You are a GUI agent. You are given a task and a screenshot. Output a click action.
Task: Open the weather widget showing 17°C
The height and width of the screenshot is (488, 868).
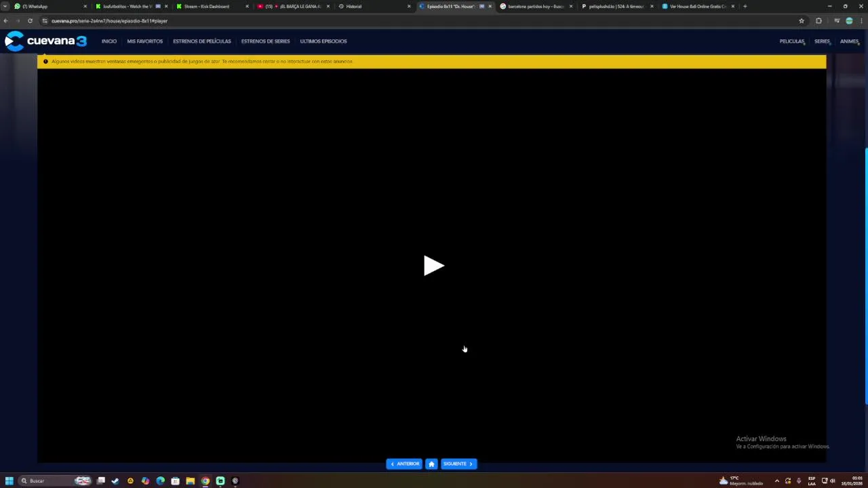(x=741, y=481)
